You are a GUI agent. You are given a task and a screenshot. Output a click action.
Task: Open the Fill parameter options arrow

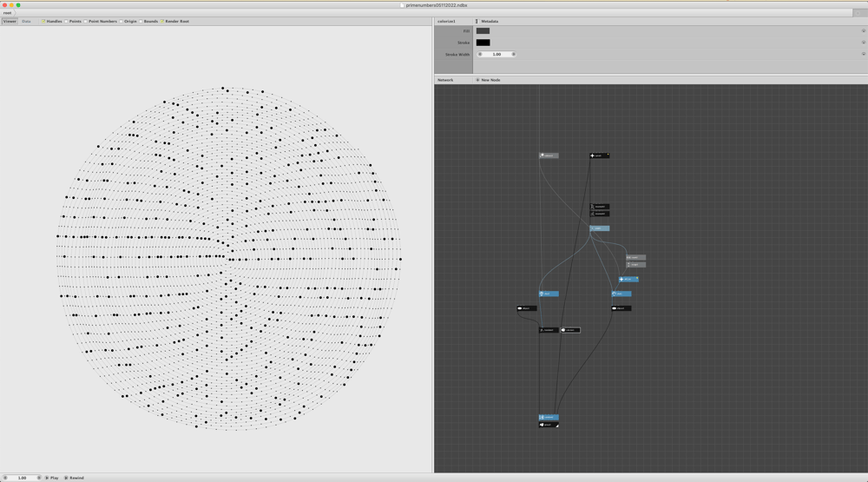point(863,31)
